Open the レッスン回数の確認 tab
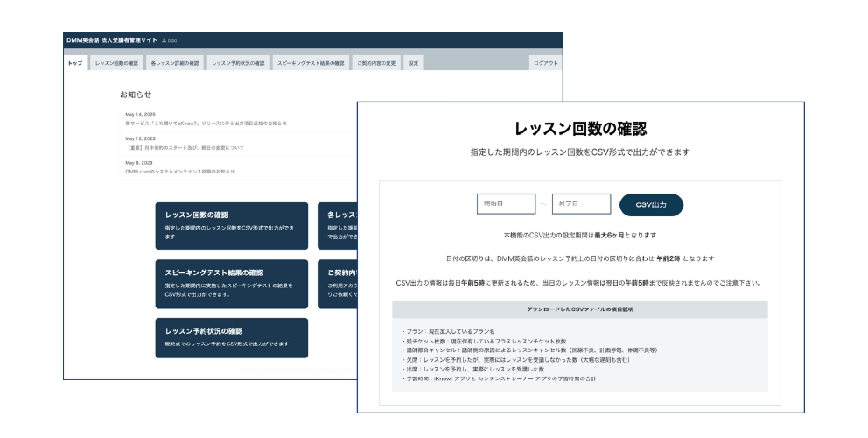 point(115,63)
